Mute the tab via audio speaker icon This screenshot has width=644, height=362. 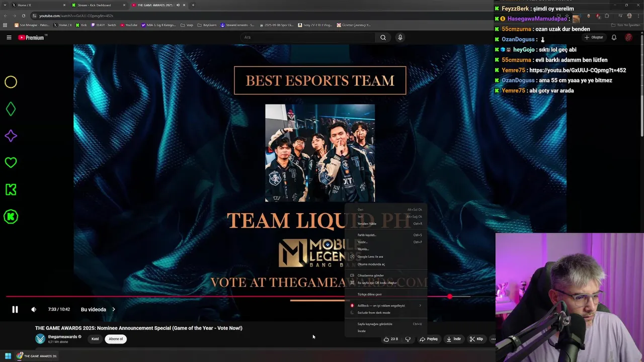(178, 5)
